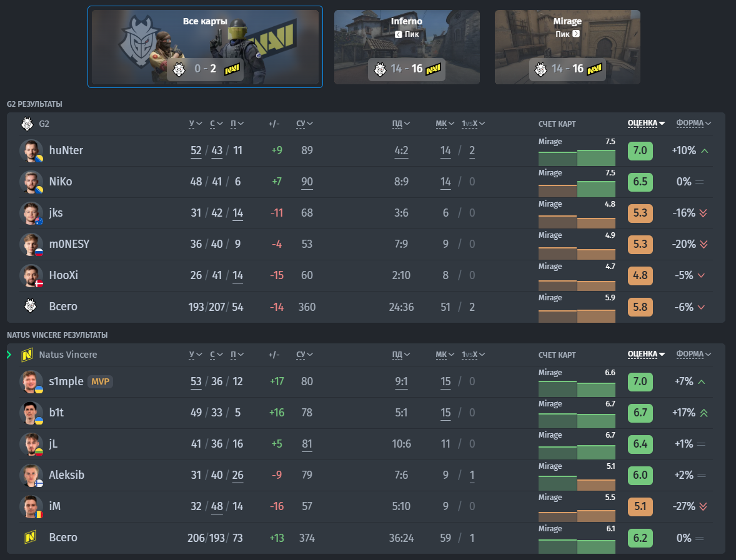
Task: Open jks's player avatar
Action: tap(31, 213)
